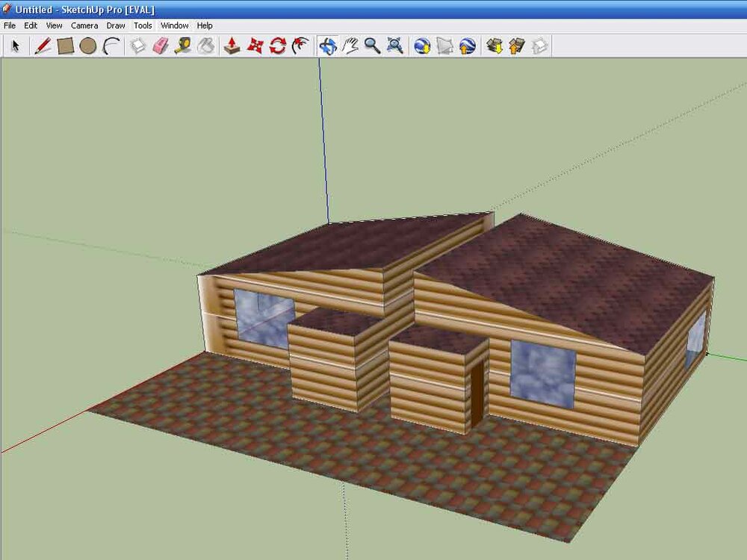Screen dimensions: 747x560
Task: Pick the Line pencil tool
Action: tap(43, 46)
